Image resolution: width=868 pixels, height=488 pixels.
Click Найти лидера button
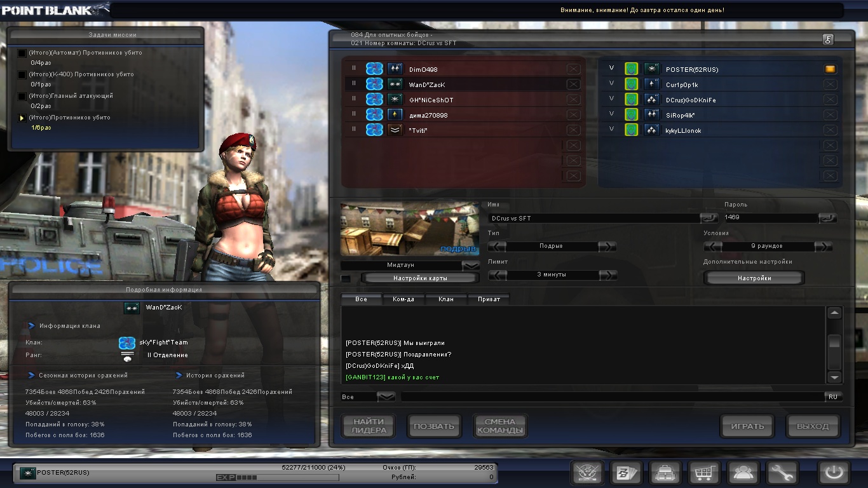(x=369, y=426)
